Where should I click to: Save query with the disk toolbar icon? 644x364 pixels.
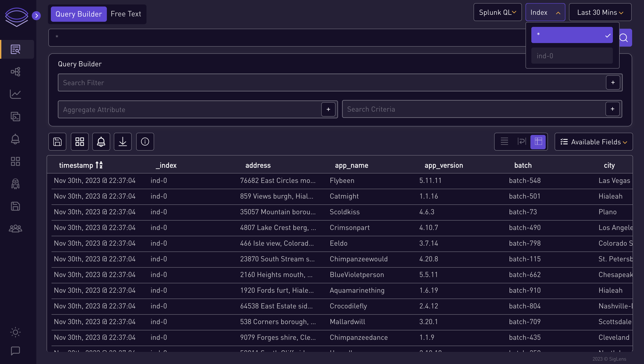coord(57,142)
